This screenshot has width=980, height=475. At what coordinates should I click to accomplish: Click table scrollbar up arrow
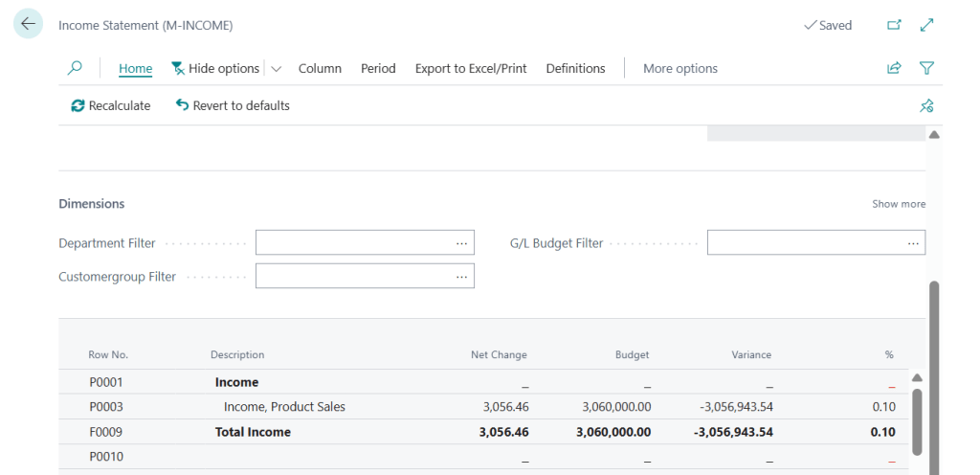(917, 377)
